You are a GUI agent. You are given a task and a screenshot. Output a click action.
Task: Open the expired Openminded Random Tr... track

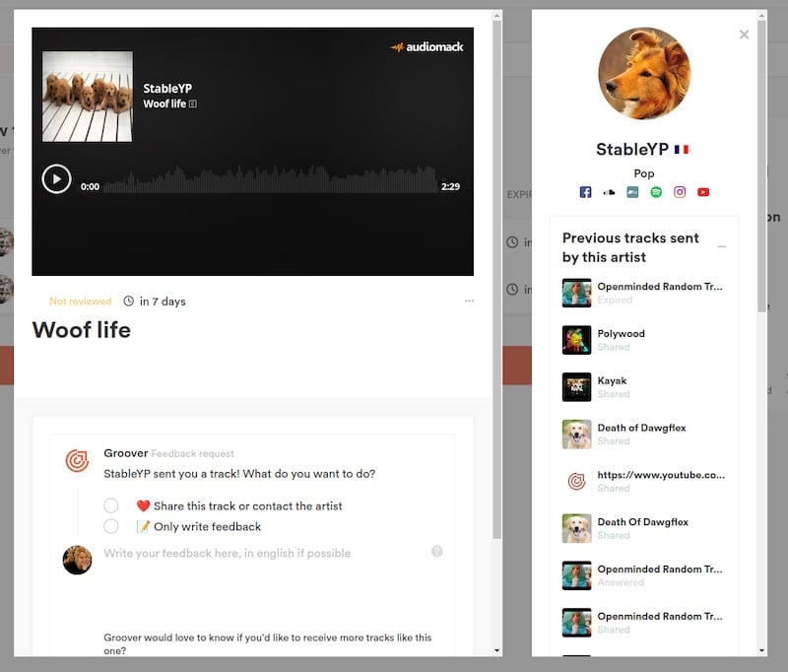pos(644,293)
